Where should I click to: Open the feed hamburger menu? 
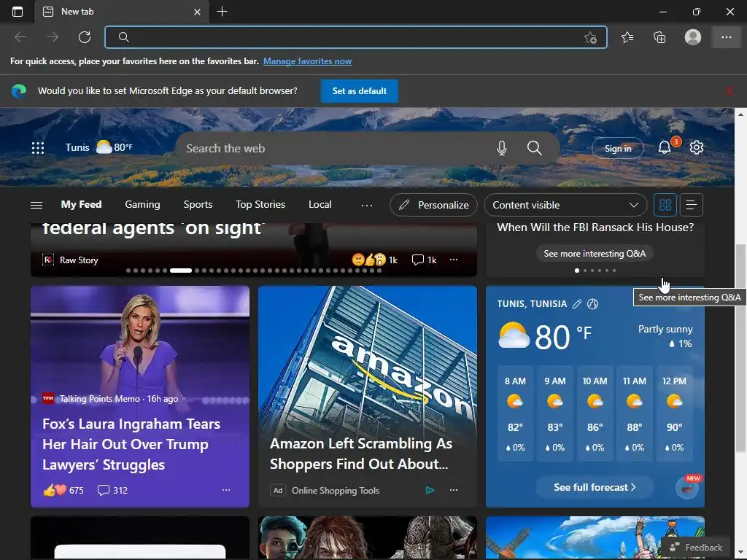[x=36, y=205]
